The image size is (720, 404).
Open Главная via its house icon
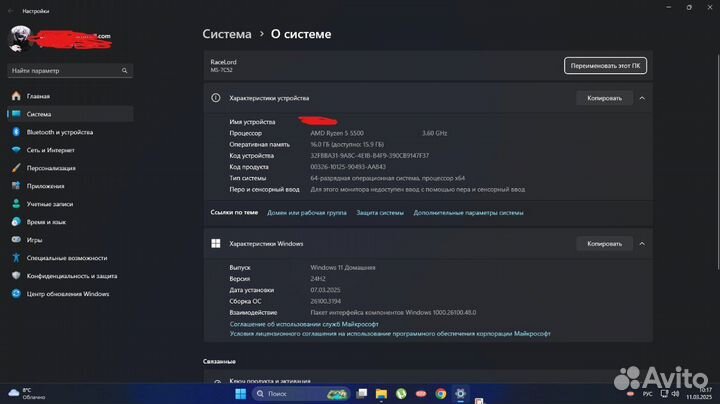coord(16,96)
